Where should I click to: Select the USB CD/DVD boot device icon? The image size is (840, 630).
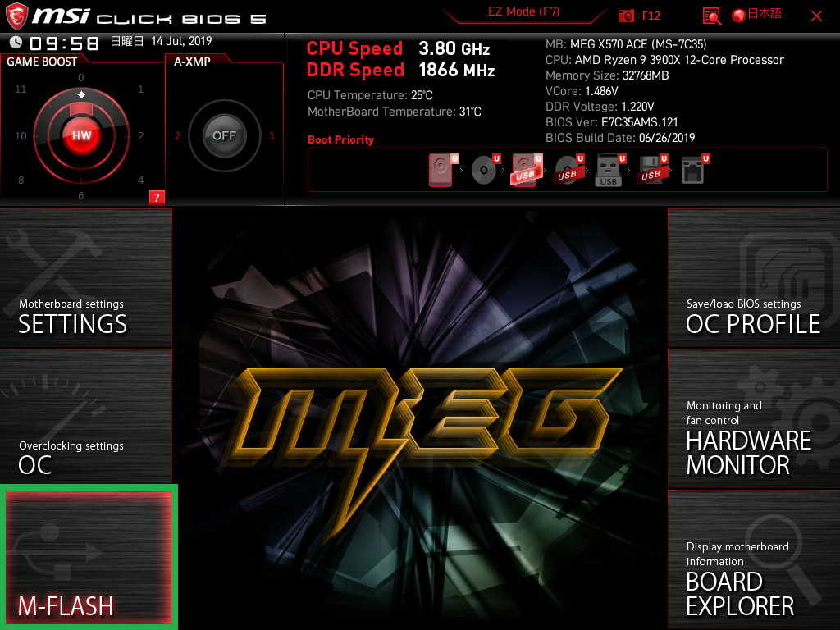tap(569, 170)
